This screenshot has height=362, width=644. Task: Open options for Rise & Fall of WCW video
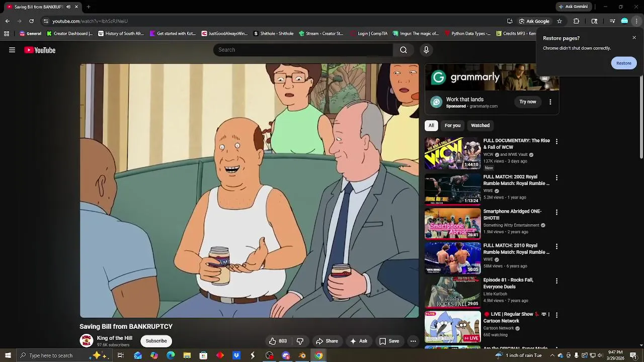pyautogui.click(x=556, y=142)
